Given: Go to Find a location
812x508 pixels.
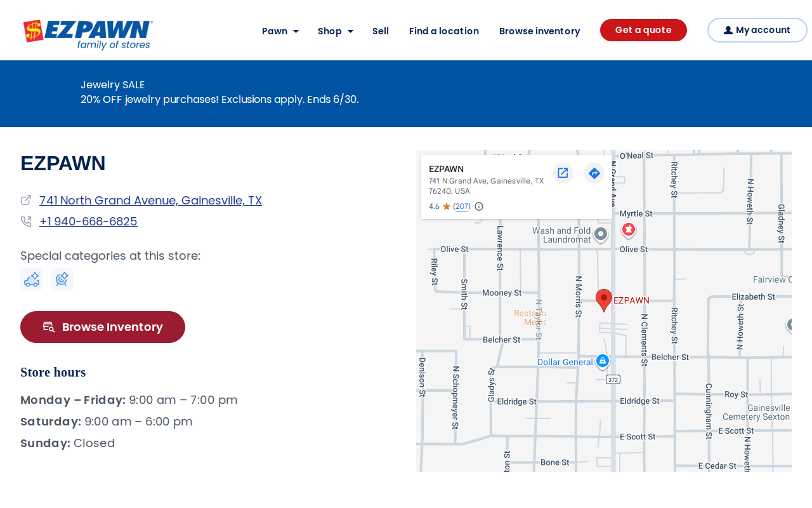Looking at the screenshot, I should point(444,31).
